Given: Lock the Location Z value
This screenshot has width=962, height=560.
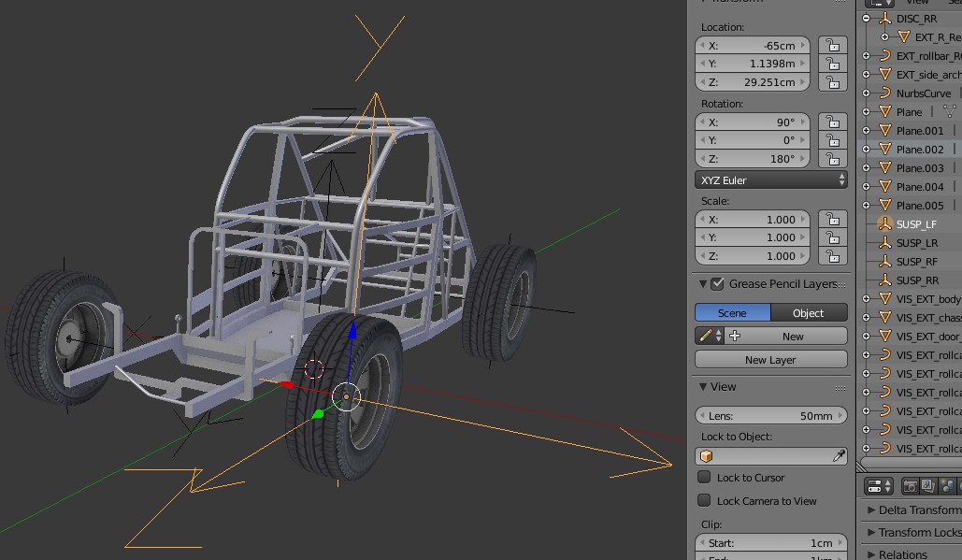Looking at the screenshot, I should tap(833, 81).
